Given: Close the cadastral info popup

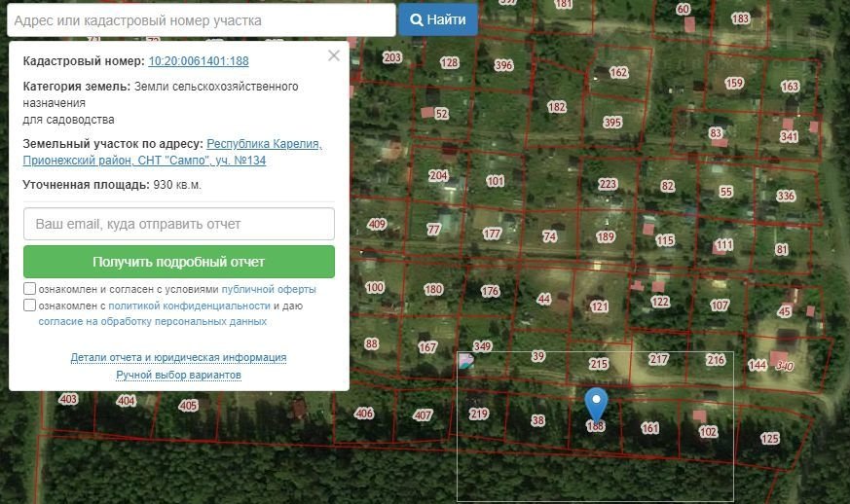Looking at the screenshot, I should coord(334,56).
